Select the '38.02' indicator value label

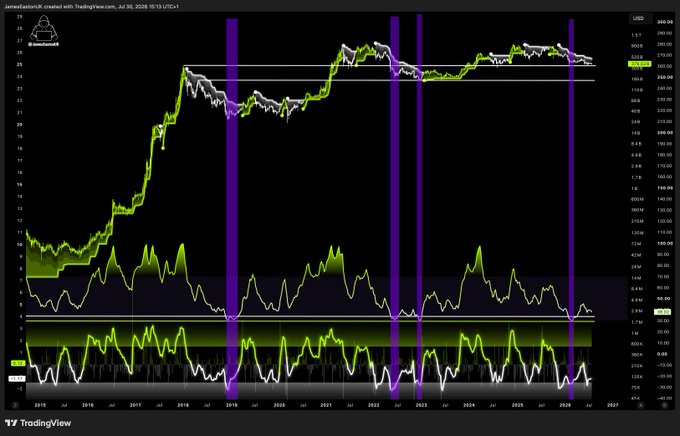(x=664, y=312)
